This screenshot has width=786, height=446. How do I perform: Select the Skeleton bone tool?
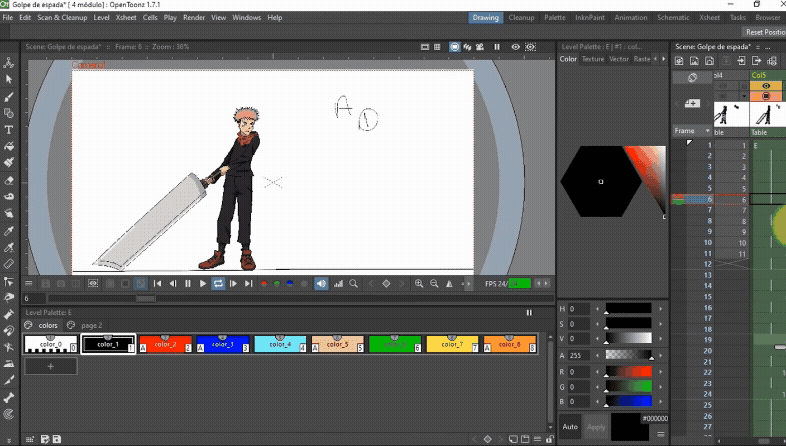pos(9,398)
